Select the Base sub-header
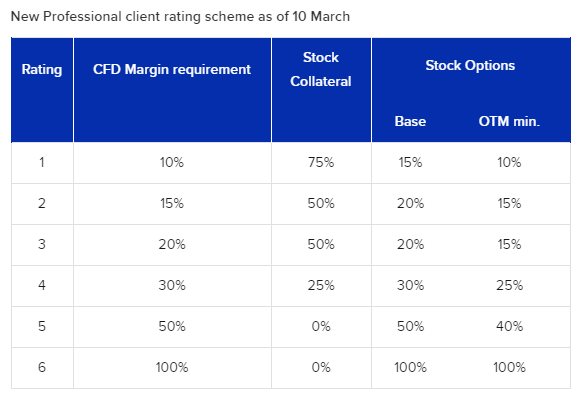Screen dimensions: 582x399 coord(410,121)
